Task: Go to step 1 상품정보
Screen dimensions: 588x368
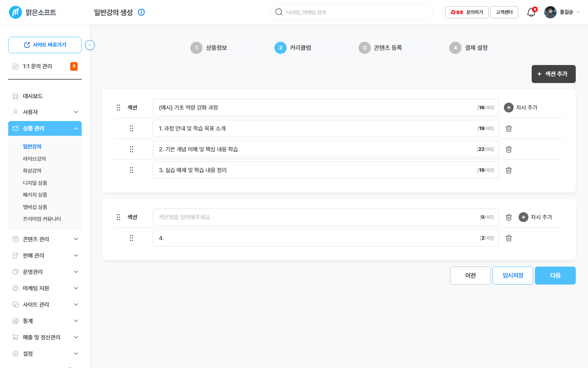Action: tap(209, 48)
